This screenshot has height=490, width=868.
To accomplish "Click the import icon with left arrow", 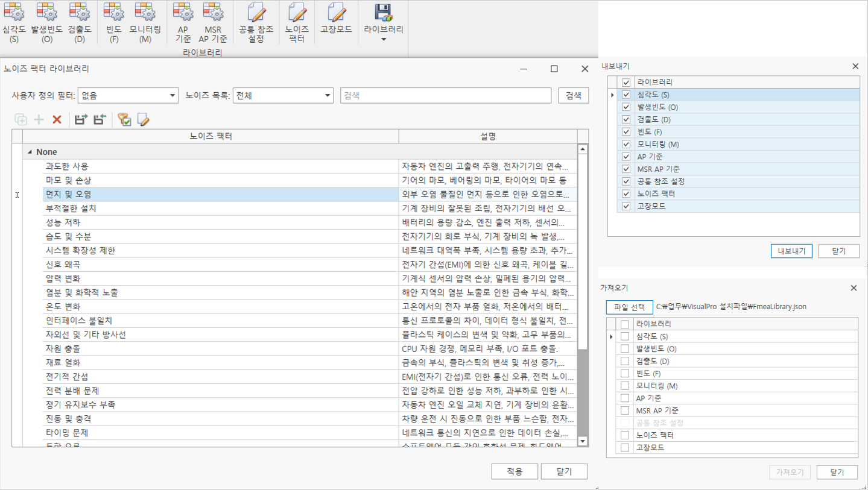I will click(x=100, y=119).
